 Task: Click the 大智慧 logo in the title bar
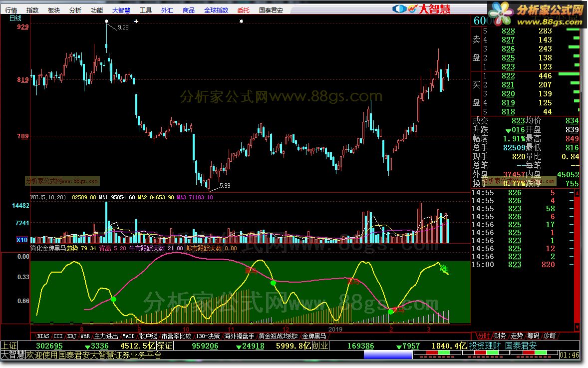[x=421, y=8]
